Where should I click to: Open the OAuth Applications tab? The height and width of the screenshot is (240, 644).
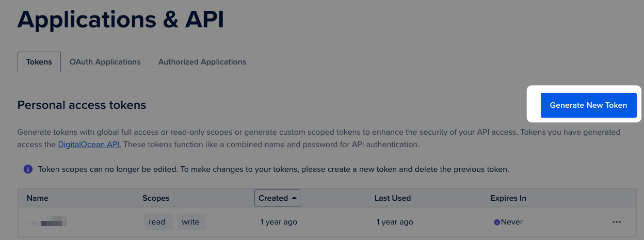pos(105,62)
